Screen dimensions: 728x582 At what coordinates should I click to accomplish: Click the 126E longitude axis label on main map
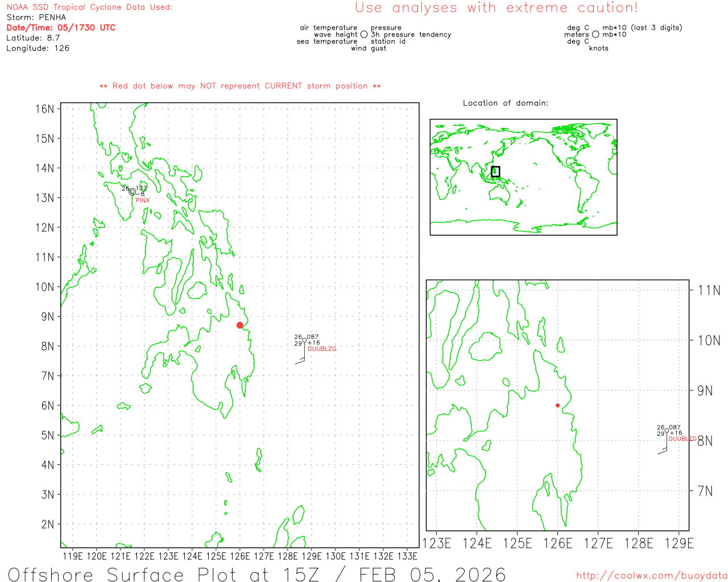point(240,556)
